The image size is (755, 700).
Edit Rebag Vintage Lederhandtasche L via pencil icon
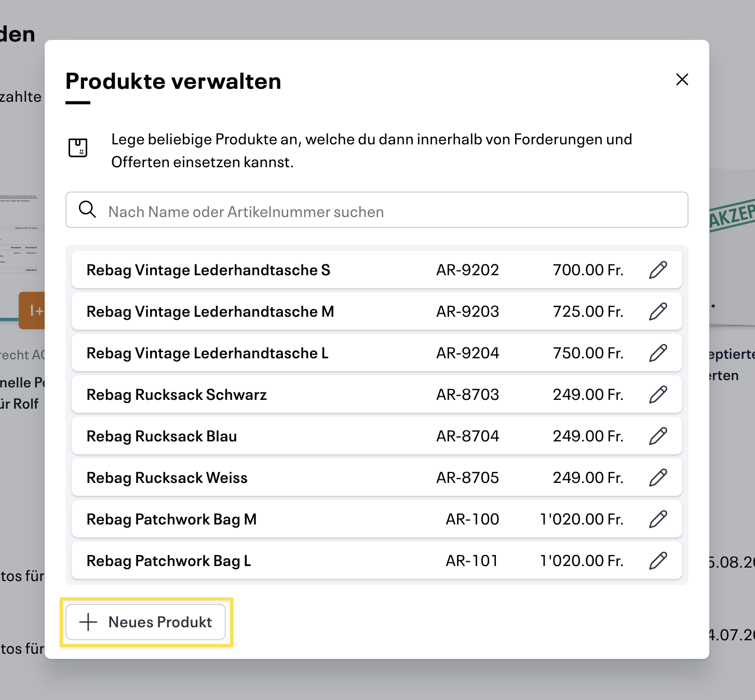pos(658,353)
